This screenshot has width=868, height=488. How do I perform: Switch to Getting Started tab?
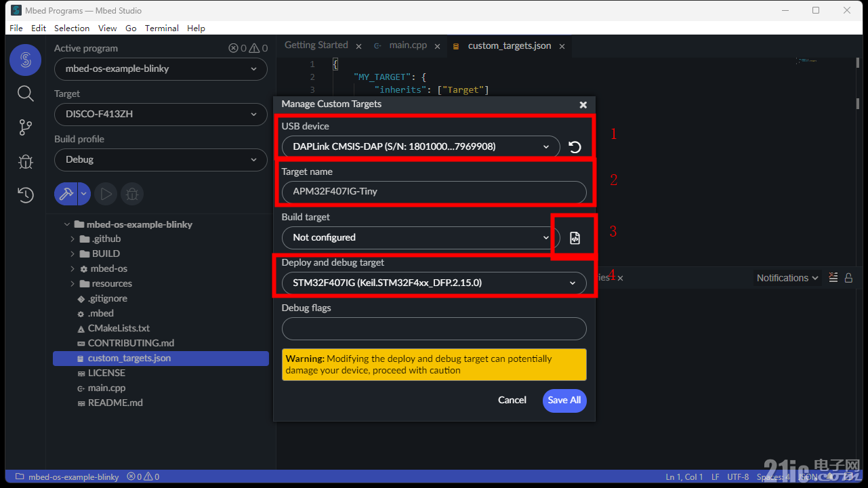(x=316, y=45)
